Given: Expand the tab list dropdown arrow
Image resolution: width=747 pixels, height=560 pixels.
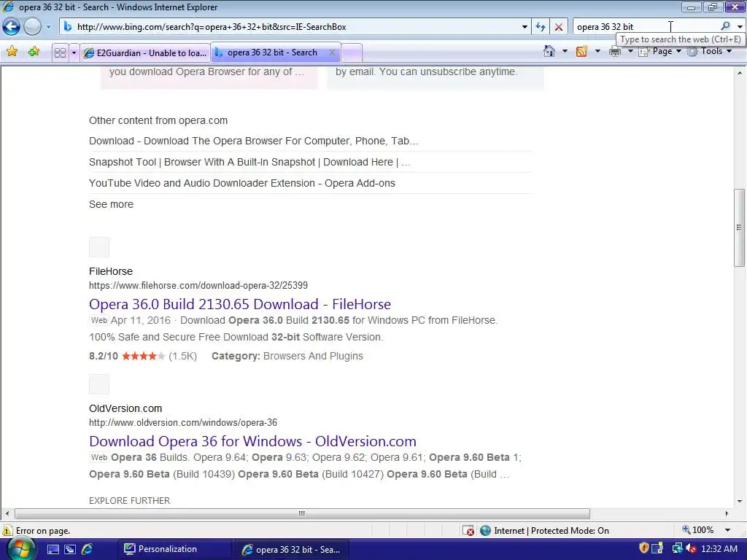Looking at the screenshot, I should (x=74, y=52).
